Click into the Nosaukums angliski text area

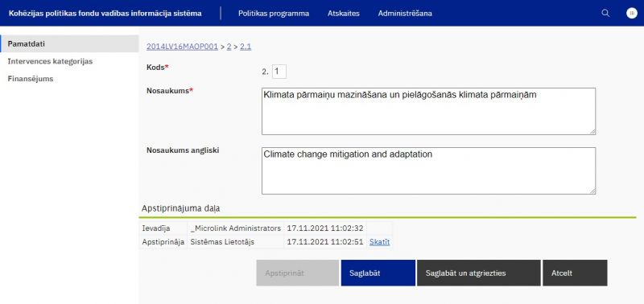click(x=428, y=170)
